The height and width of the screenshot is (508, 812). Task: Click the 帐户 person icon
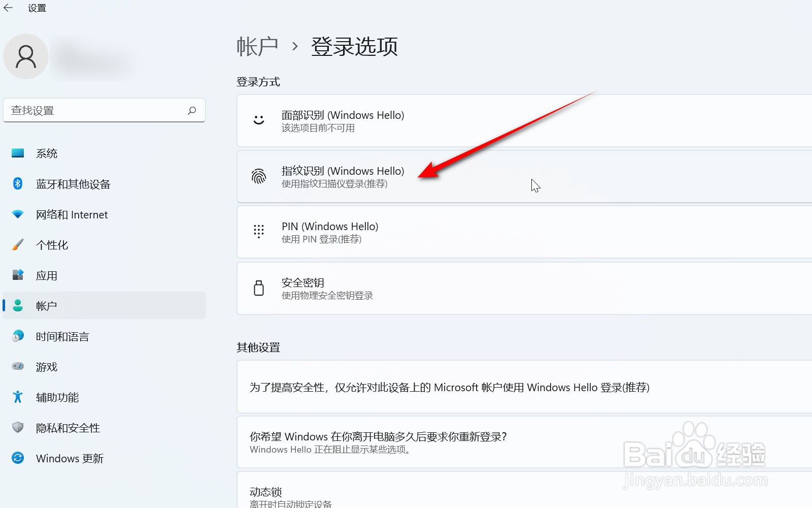18,305
